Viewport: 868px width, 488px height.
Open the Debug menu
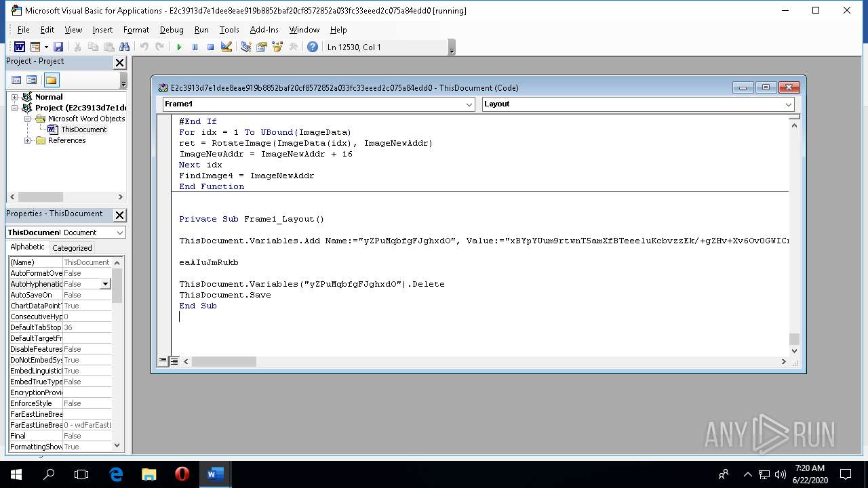172,30
